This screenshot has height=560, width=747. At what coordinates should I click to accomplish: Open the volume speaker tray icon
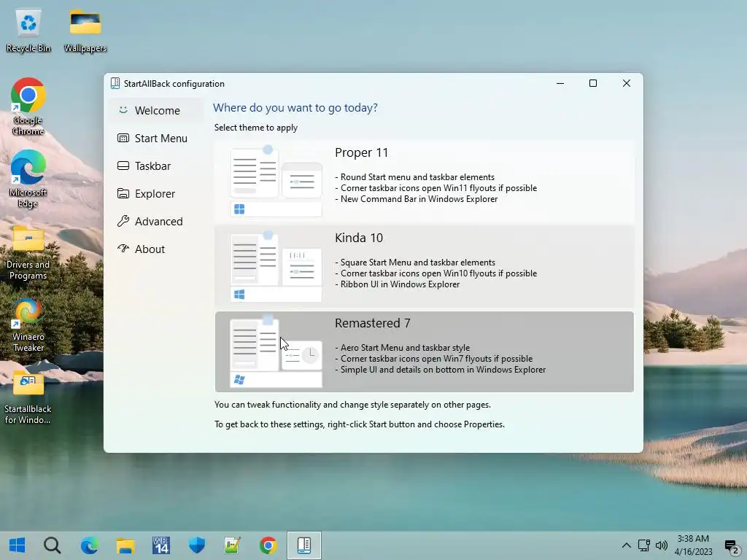[661, 545]
